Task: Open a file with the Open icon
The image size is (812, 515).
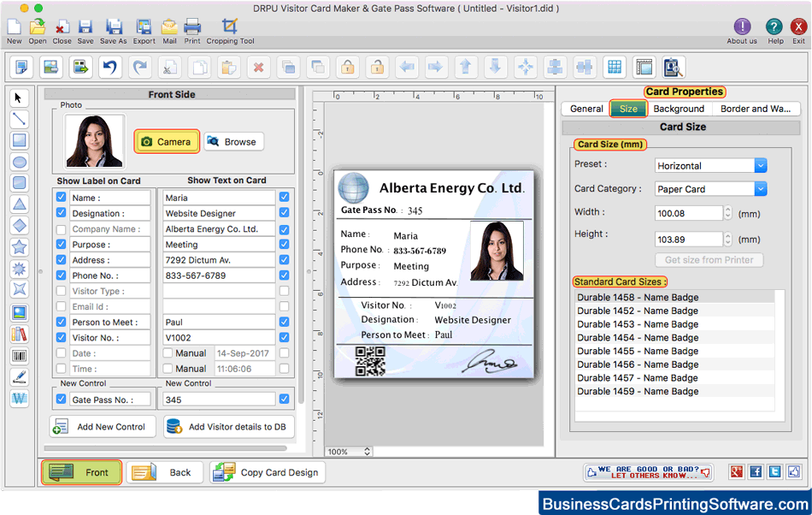Action: point(38,27)
